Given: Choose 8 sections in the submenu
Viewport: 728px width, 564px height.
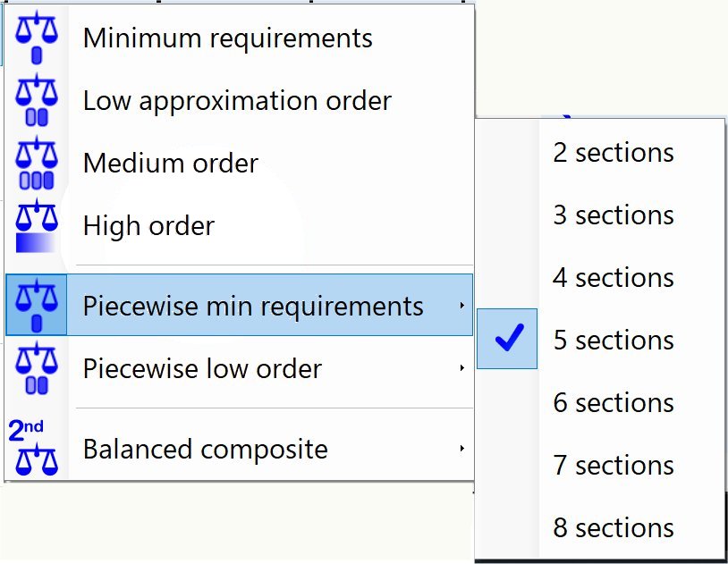Looking at the screenshot, I should (614, 528).
